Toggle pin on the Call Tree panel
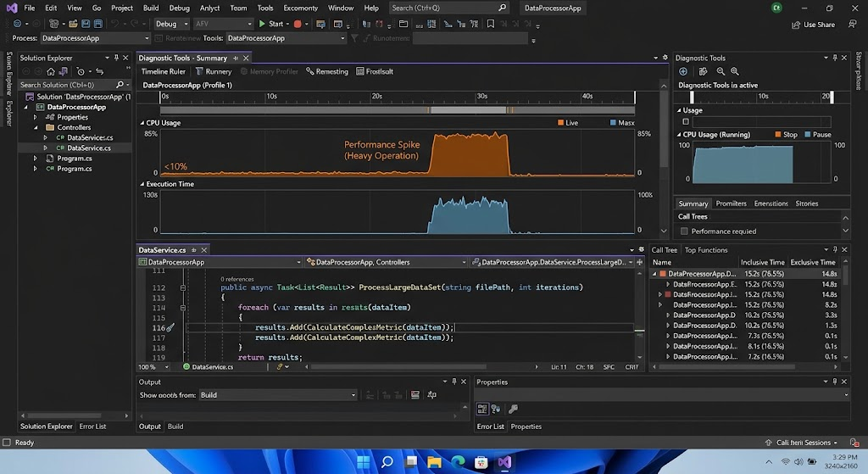 (x=835, y=250)
